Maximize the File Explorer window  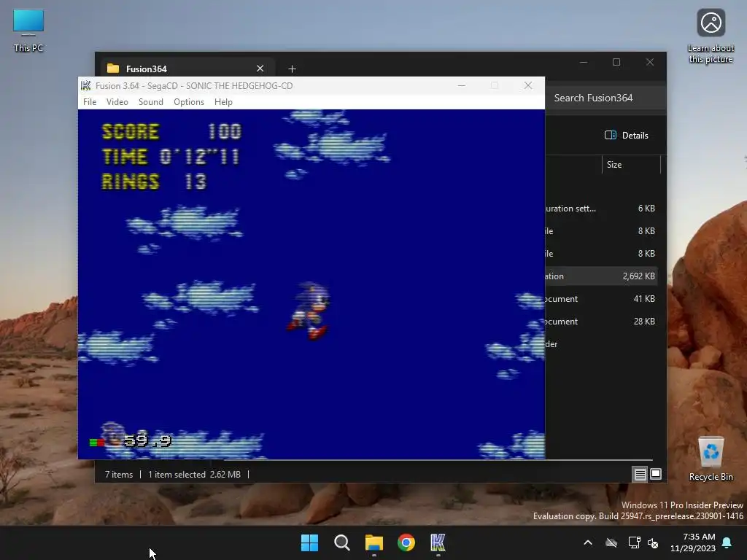616,63
